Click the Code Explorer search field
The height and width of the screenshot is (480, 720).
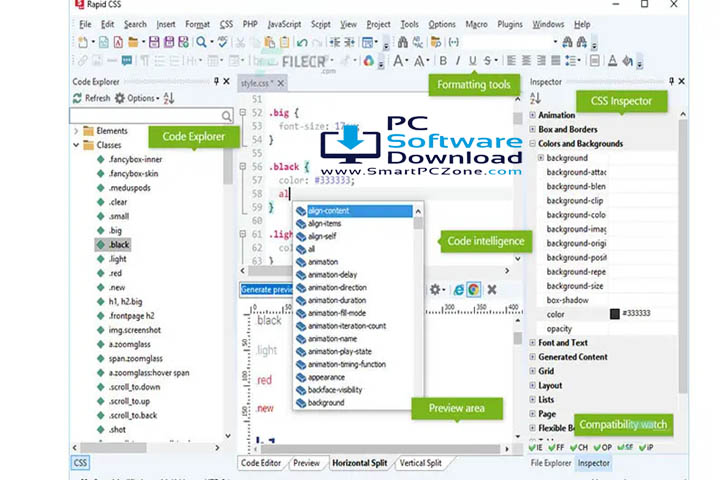(x=151, y=116)
